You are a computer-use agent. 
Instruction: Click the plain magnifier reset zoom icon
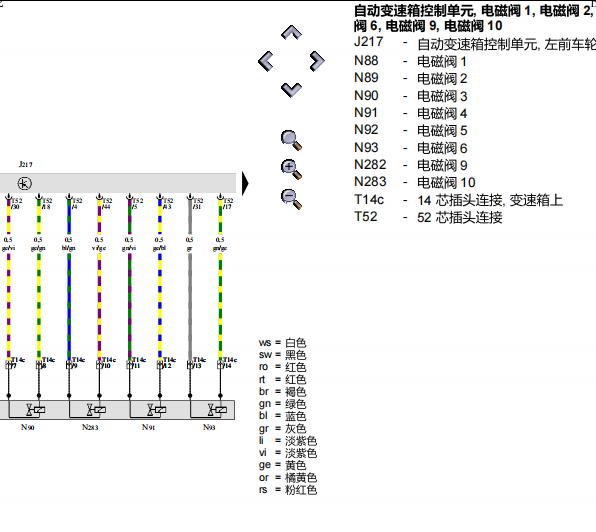pyautogui.click(x=291, y=140)
